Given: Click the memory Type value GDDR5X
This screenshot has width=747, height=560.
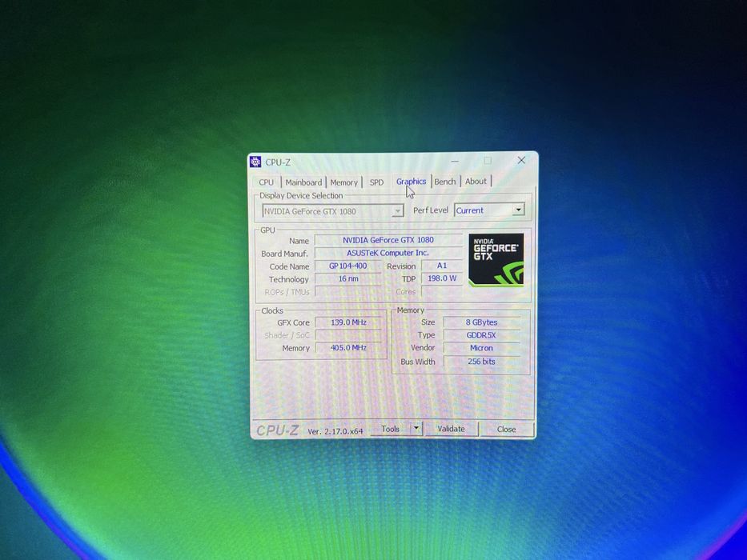Looking at the screenshot, I should click(x=482, y=335).
